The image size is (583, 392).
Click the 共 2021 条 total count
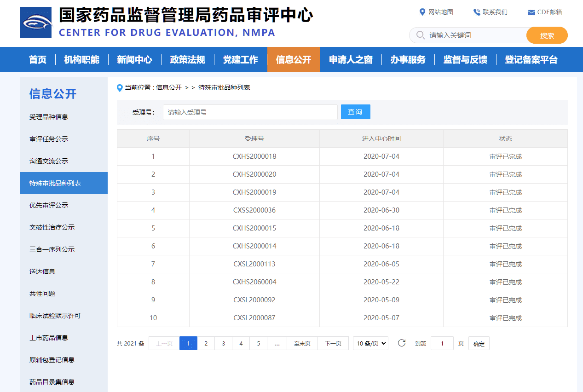point(130,344)
